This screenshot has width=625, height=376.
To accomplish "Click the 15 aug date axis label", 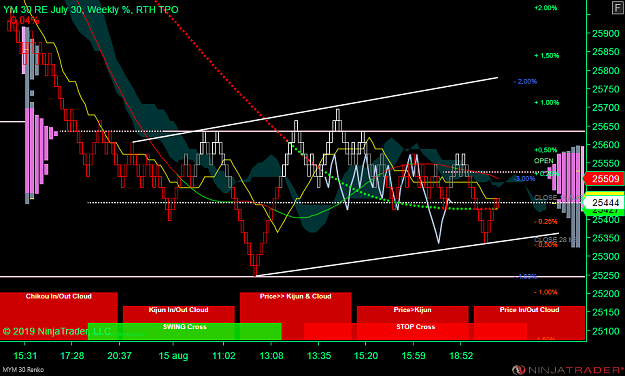I will [x=173, y=355].
